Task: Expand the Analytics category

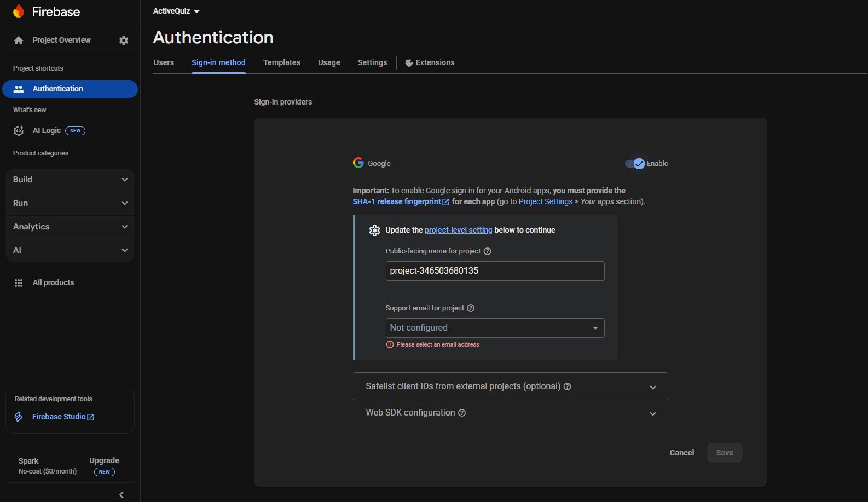Action: (70, 227)
